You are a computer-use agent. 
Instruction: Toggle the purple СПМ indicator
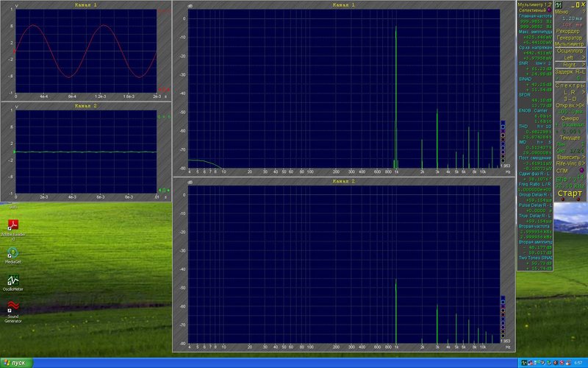581,171
